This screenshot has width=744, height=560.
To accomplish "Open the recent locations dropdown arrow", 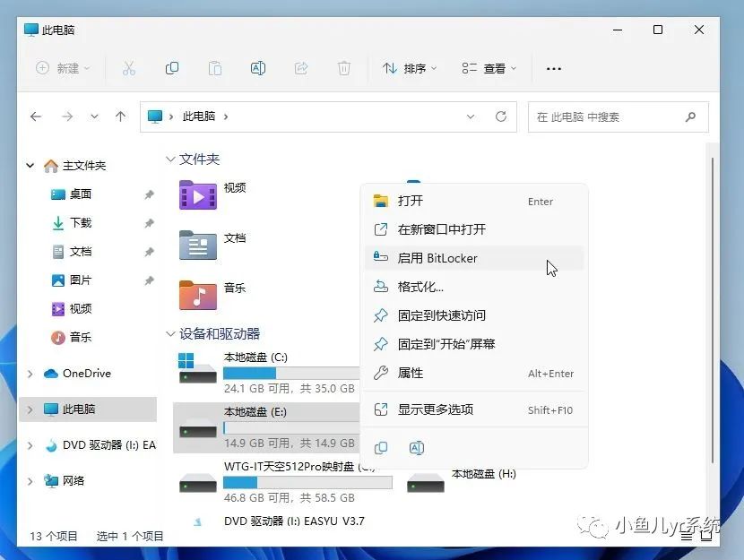I will tap(94, 116).
